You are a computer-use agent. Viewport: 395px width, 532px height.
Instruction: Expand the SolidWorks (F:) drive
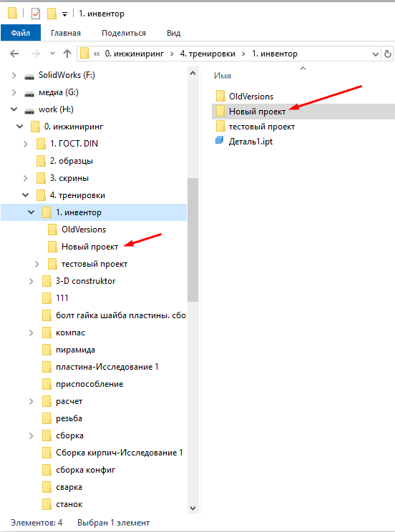point(14,75)
